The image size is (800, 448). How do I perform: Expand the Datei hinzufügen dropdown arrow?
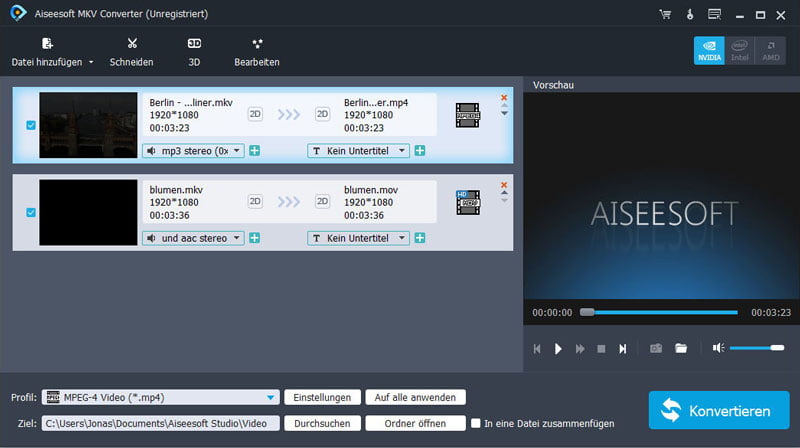91,62
